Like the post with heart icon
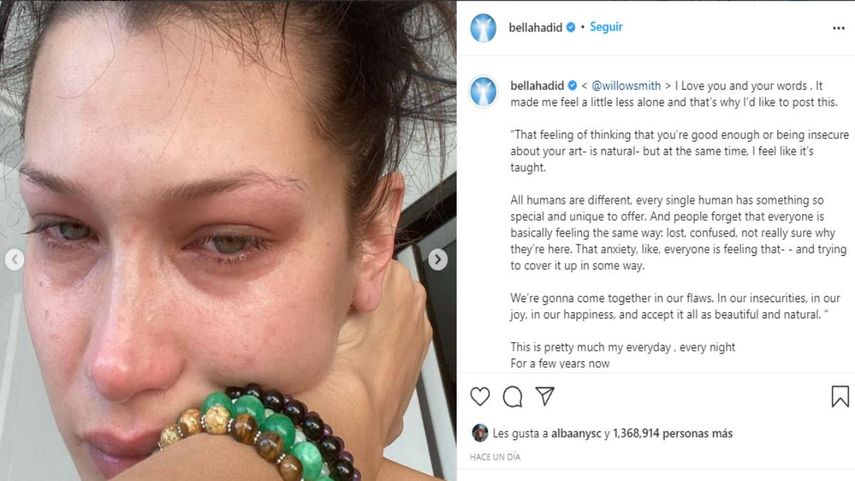 [480, 396]
